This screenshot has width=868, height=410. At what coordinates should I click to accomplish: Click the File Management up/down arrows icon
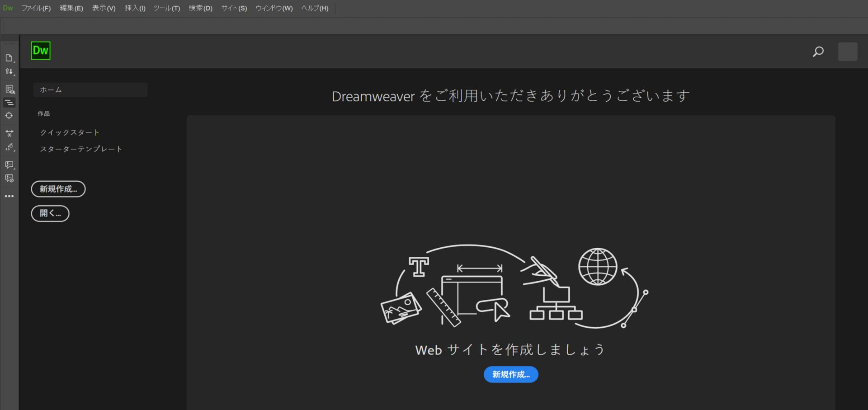[9, 71]
